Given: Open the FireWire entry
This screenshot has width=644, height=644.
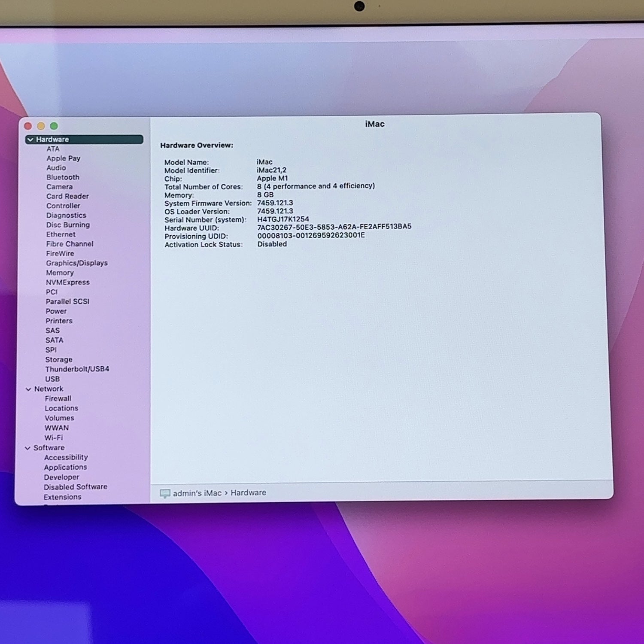Looking at the screenshot, I should click(60, 254).
